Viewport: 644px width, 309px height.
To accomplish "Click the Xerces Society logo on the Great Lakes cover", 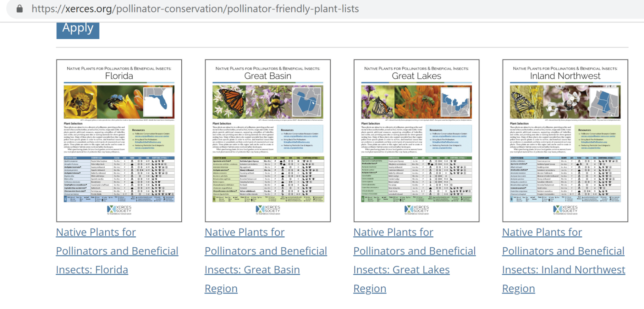I will 417,210.
